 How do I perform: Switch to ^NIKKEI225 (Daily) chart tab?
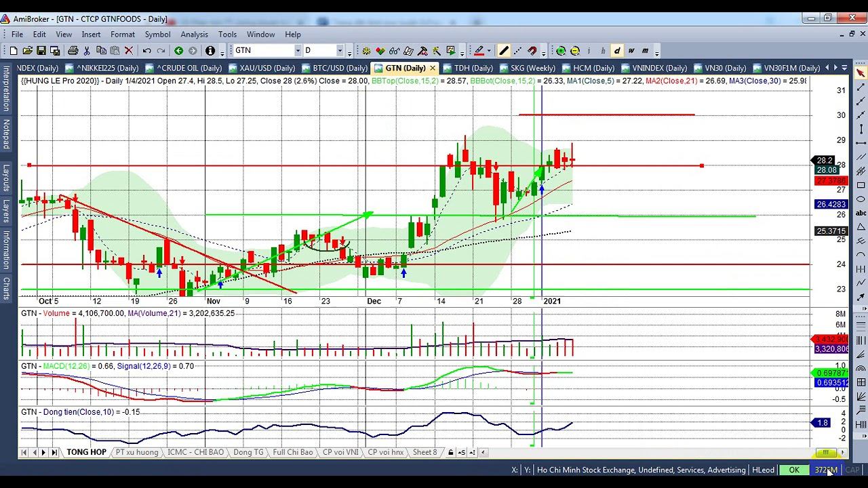(102, 68)
